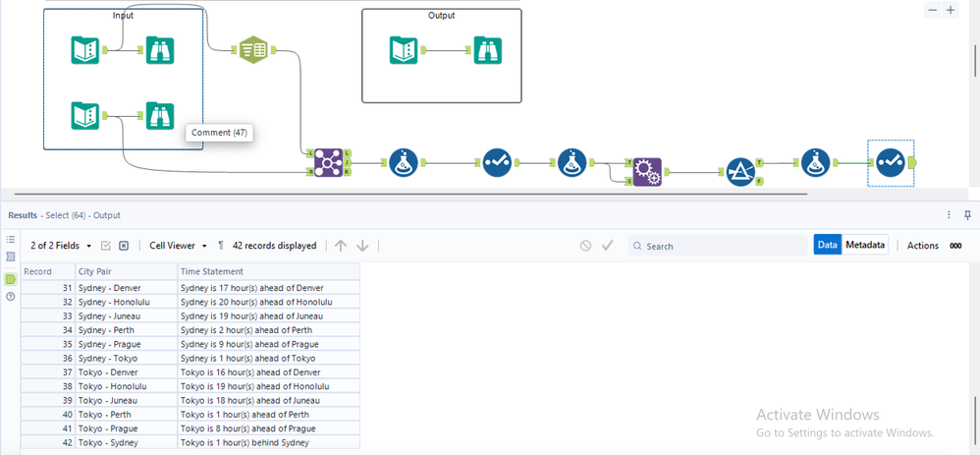Select cell 'Tokyo is 1 hour(s) behind Sydney'
Image resolution: width=980 pixels, height=455 pixels.
pos(269,442)
